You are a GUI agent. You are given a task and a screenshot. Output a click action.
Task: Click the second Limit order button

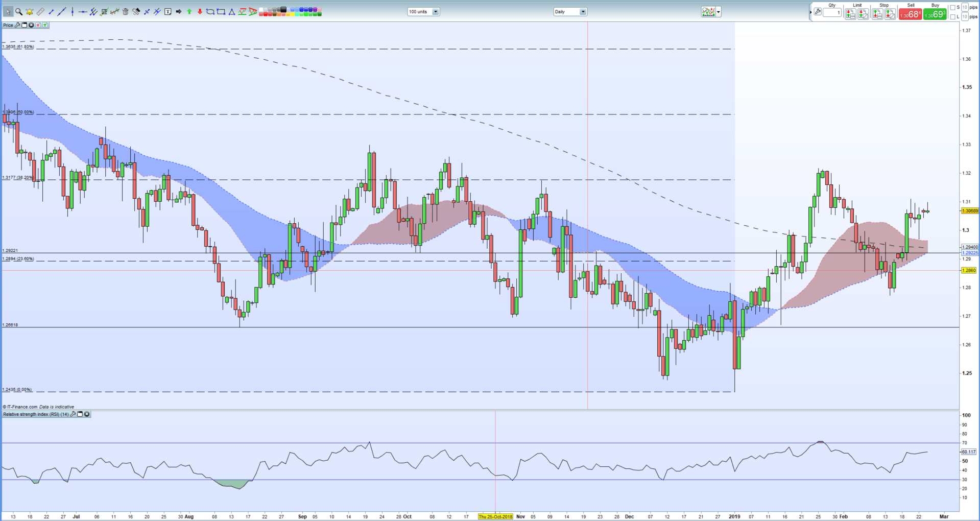pos(863,14)
